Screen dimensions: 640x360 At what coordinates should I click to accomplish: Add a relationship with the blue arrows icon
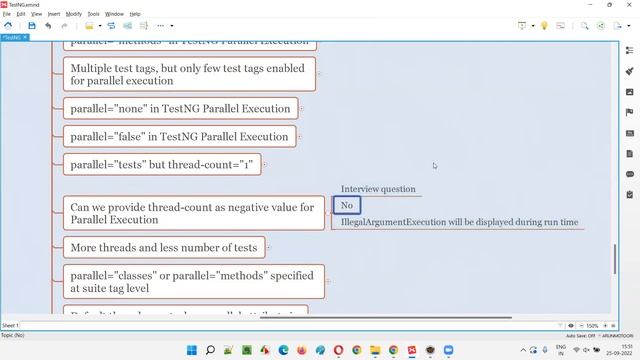pyautogui.click(x=111, y=26)
